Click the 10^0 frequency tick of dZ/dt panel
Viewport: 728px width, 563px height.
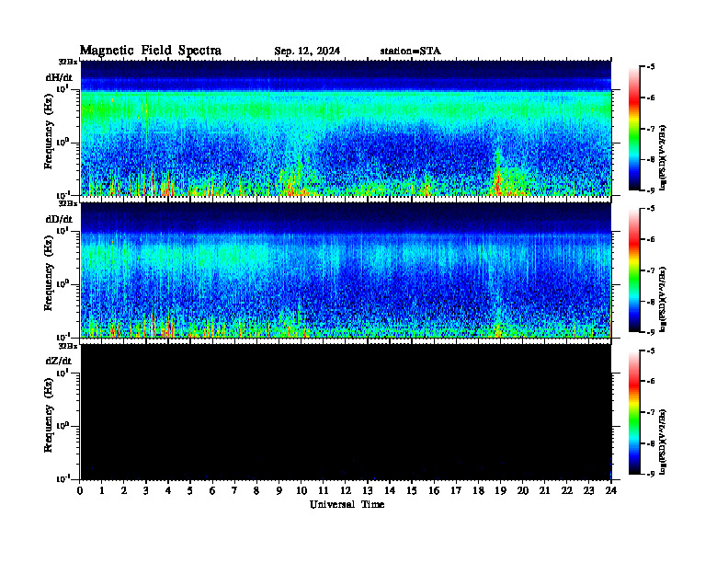pos(63,426)
